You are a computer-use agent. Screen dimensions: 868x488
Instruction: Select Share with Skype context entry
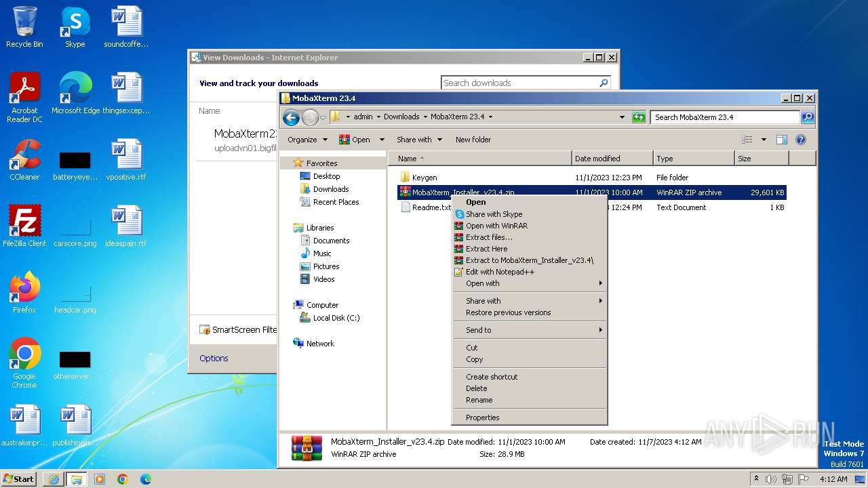point(530,214)
